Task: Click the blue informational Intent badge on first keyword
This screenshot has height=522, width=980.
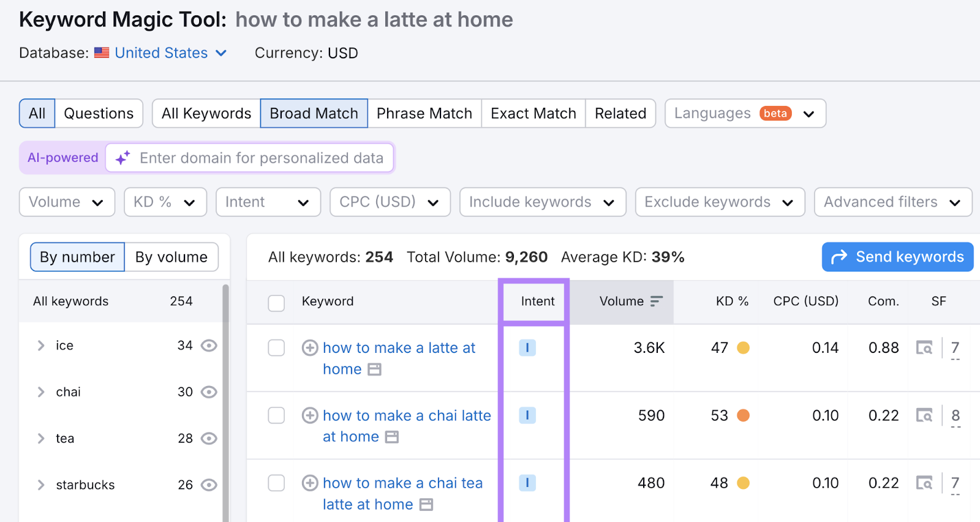Action: (x=527, y=347)
